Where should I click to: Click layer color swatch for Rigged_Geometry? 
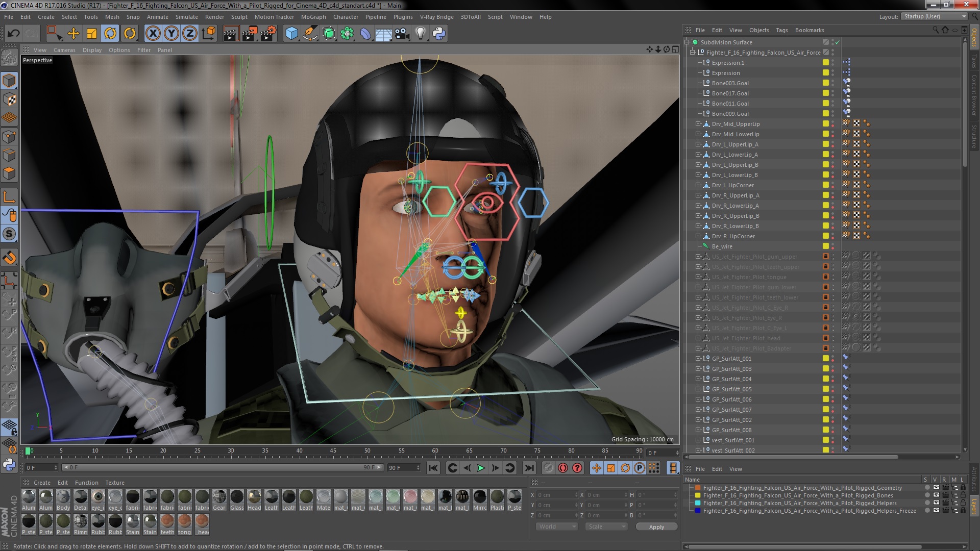pos(698,488)
